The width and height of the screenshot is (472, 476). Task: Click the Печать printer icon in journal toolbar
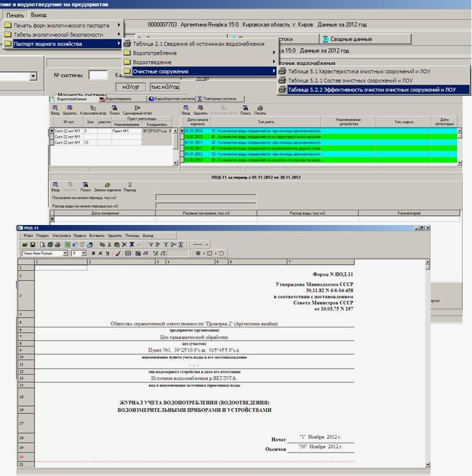[x=260, y=110]
